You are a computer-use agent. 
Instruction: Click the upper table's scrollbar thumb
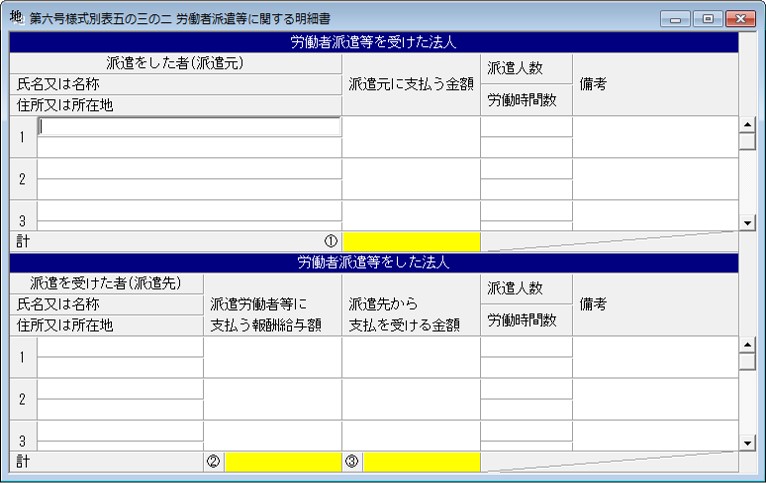pos(747,141)
